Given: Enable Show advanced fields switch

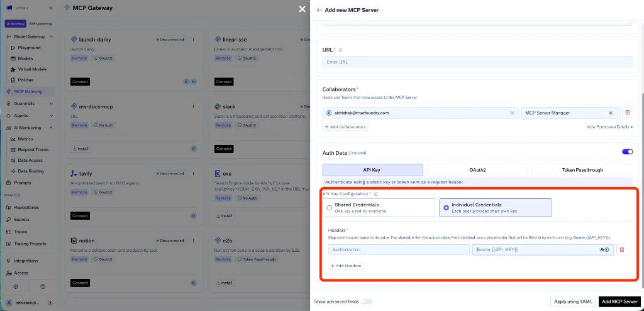Looking at the screenshot, I should click(367, 302).
